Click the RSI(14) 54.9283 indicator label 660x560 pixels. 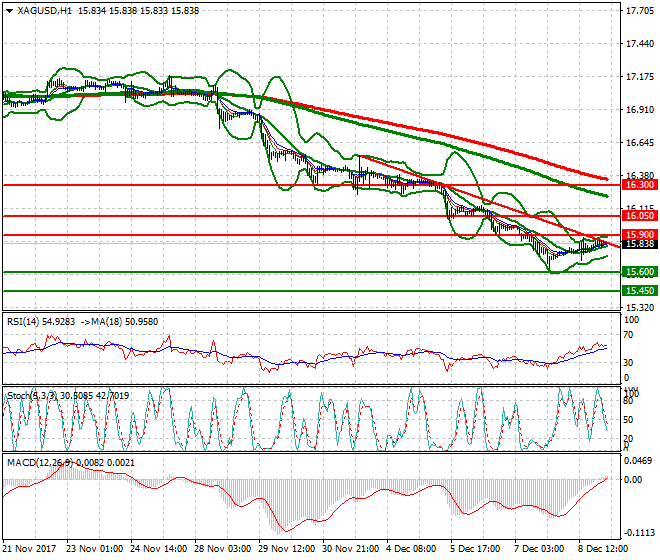[41, 322]
